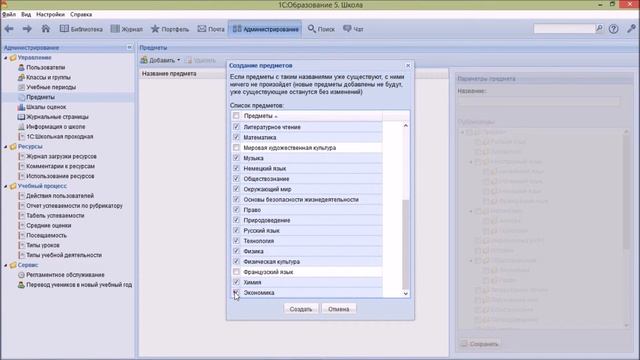Viewport: 640px width, 360px height.
Task: Click the Право subject row
Action: coord(307,210)
